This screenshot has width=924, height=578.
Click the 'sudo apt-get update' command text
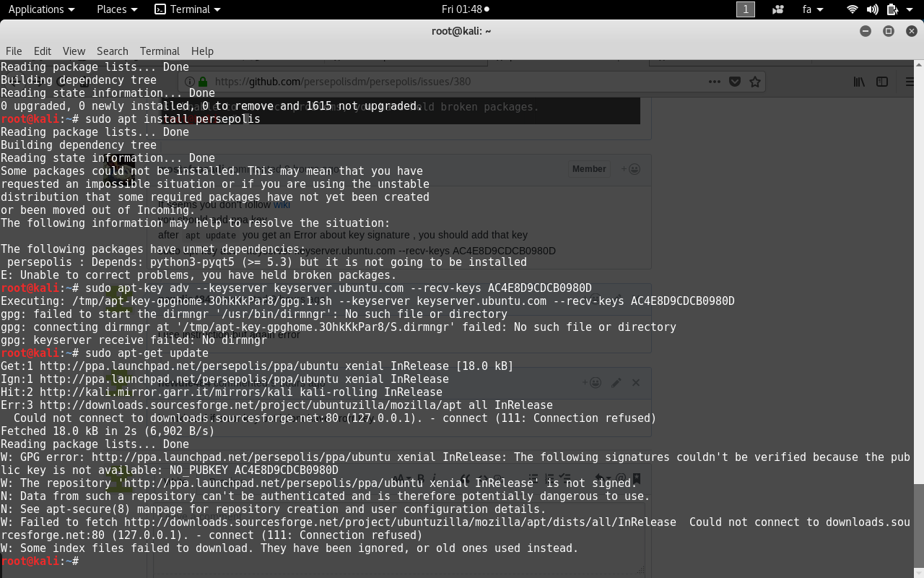(x=147, y=353)
